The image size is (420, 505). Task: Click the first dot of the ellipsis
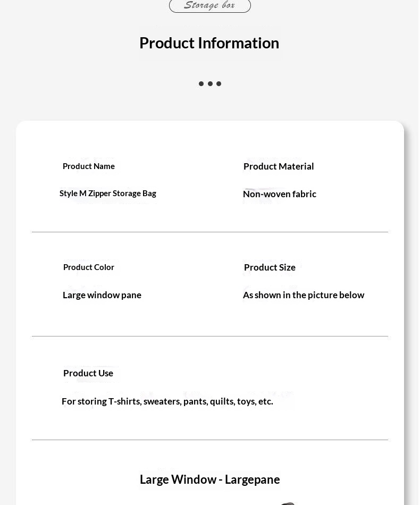pos(201,84)
